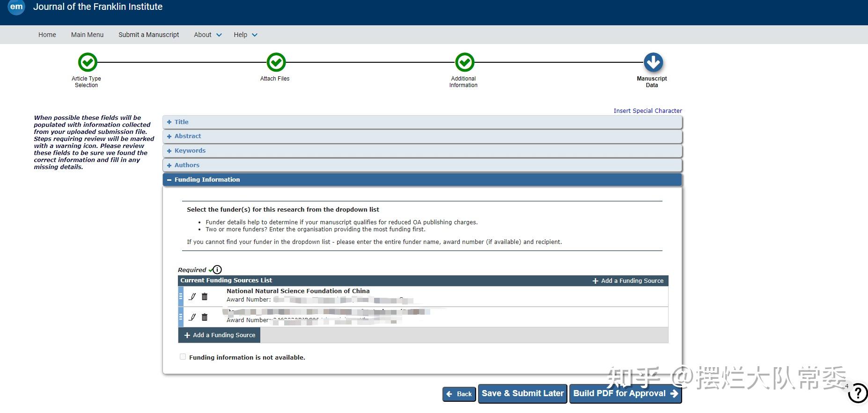This screenshot has height=413, width=868.
Task: Click the Attach Files step checkmark
Action: tap(276, 62)
